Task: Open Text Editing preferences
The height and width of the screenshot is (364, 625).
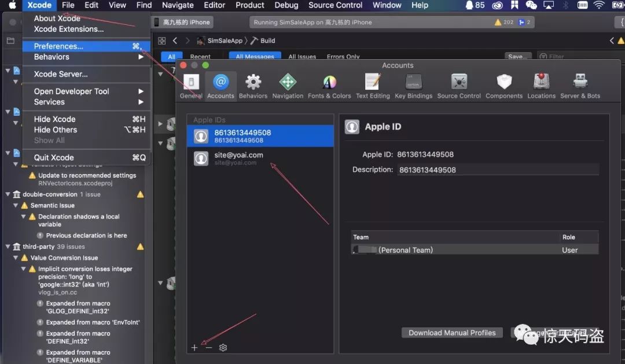Action: [373, 86]
